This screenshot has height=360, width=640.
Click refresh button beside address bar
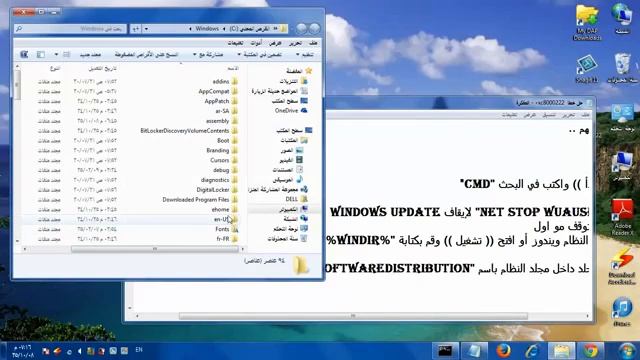tap(136, 29)
